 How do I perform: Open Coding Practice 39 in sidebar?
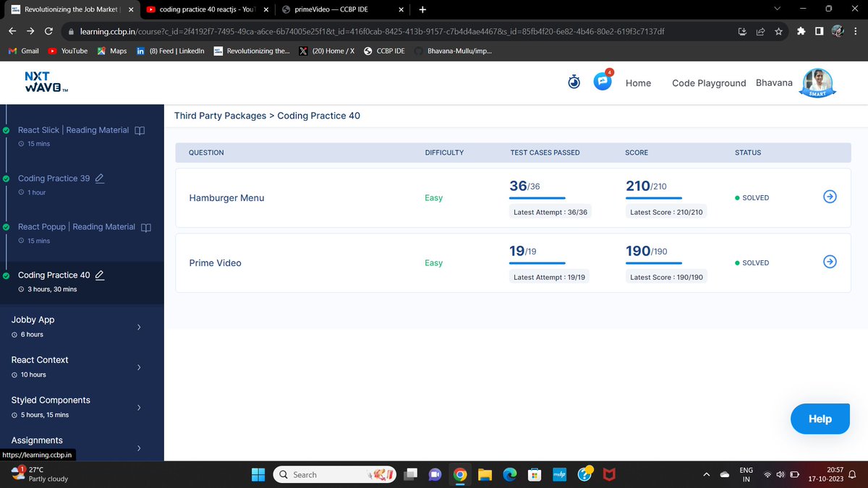(54, 179)
